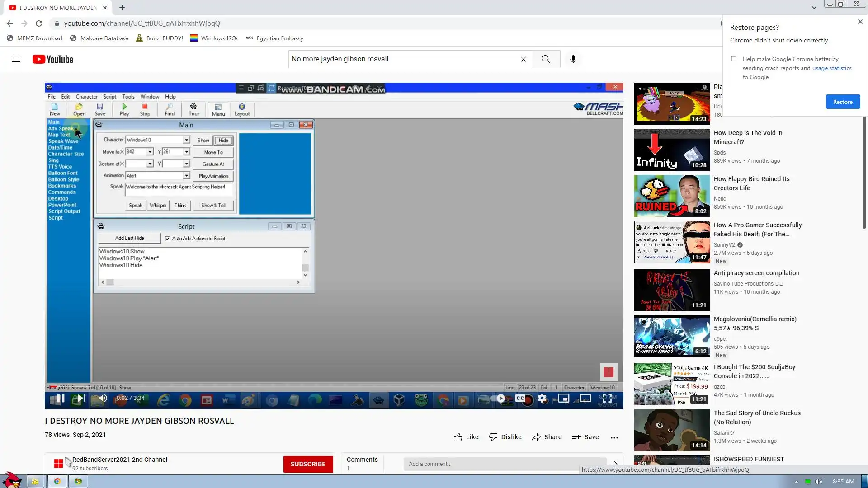
Task: Click the Restore pages button
Action: [843, 102]
